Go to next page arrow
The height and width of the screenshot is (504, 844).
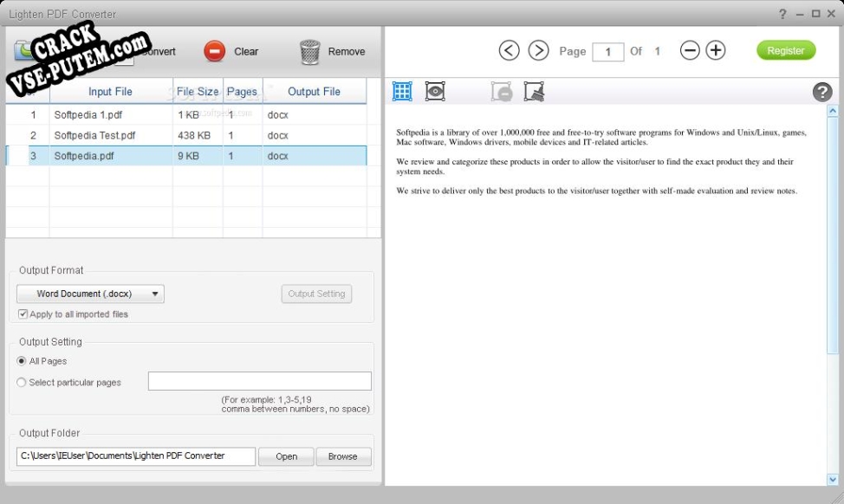pos(538,50)
